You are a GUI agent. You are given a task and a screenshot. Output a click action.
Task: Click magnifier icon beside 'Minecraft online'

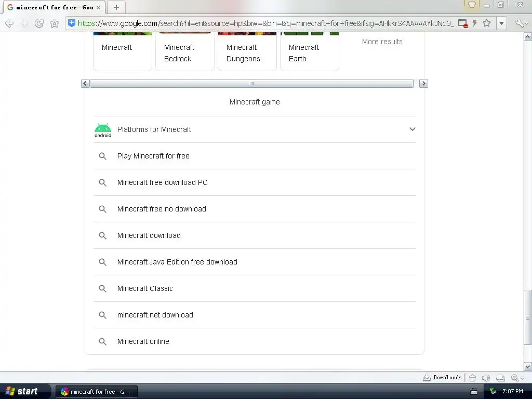pos(102,341)
